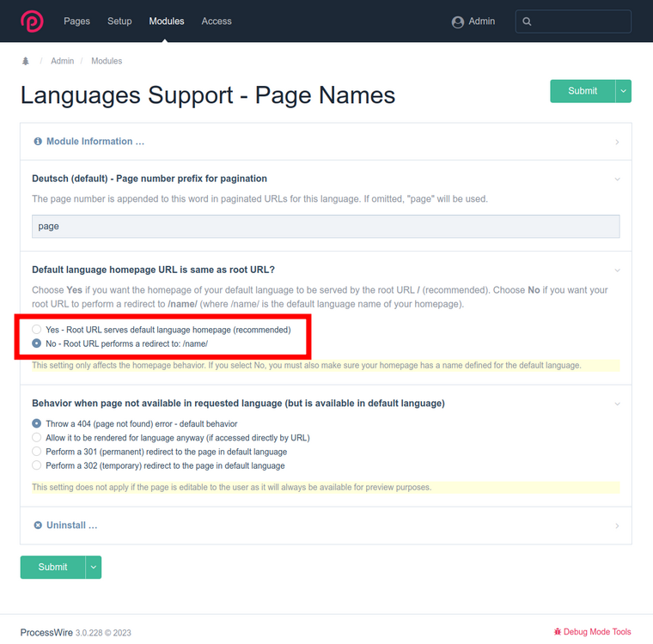Select Yes - Root URL serves default homepage

pyautogui.click(x=37, y=330)
